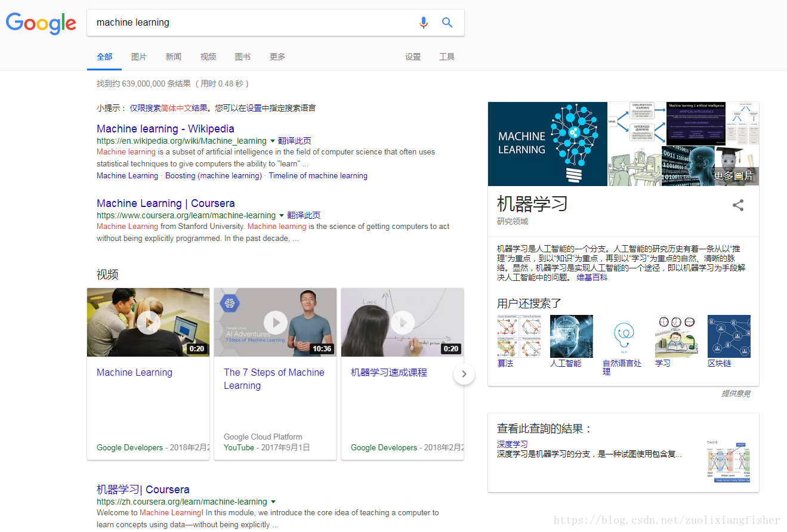Viewport: 787px width, 532px height.
Task: Click 提供意见 feedback link
Action: [x=736, y=394]
